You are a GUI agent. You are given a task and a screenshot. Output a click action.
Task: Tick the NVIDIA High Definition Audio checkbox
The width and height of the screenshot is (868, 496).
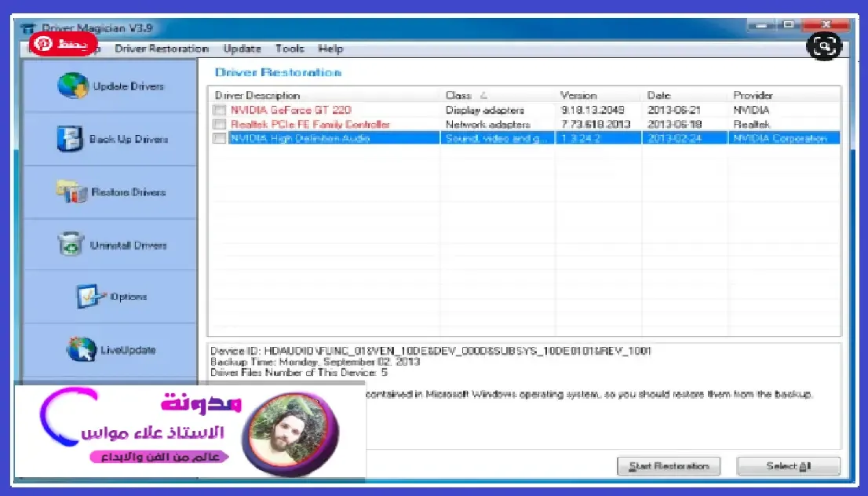(x=219, y=138)
